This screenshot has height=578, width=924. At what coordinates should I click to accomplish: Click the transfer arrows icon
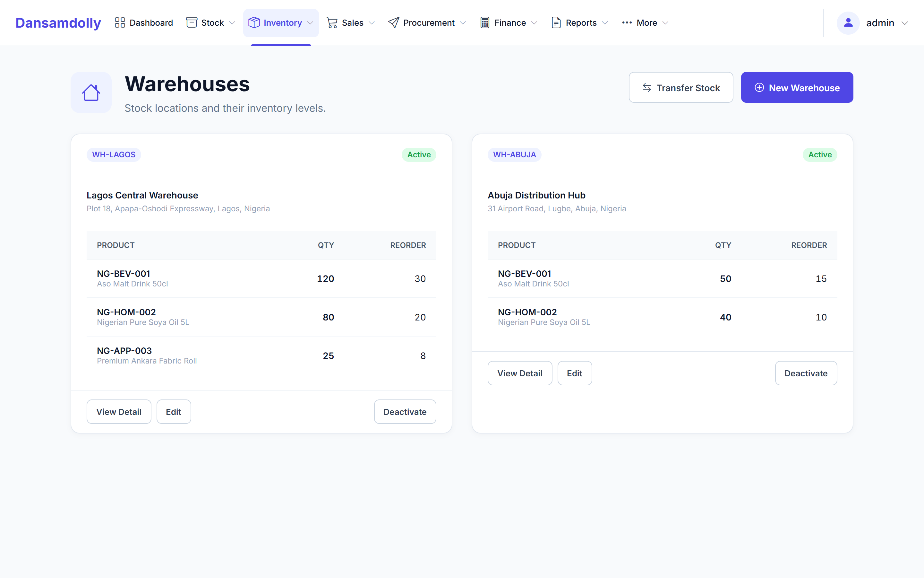click(x=647, y=88)
